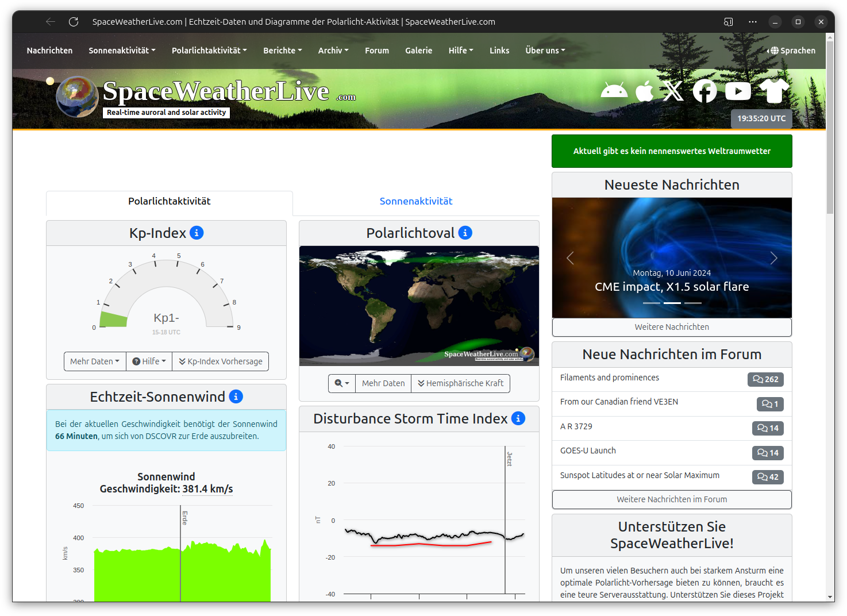Click the Kp-Index info icon
Viewport: 847px width, 616px height.
197,233
